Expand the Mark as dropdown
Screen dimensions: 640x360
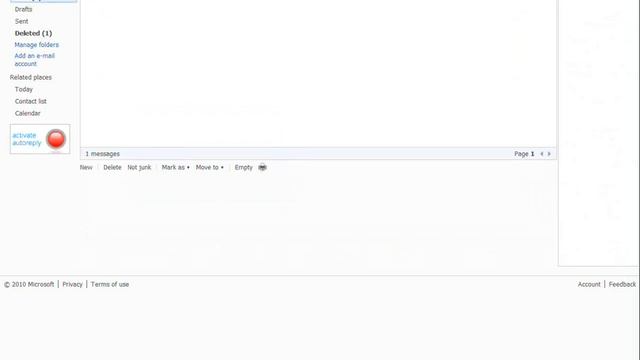(176, 167)
